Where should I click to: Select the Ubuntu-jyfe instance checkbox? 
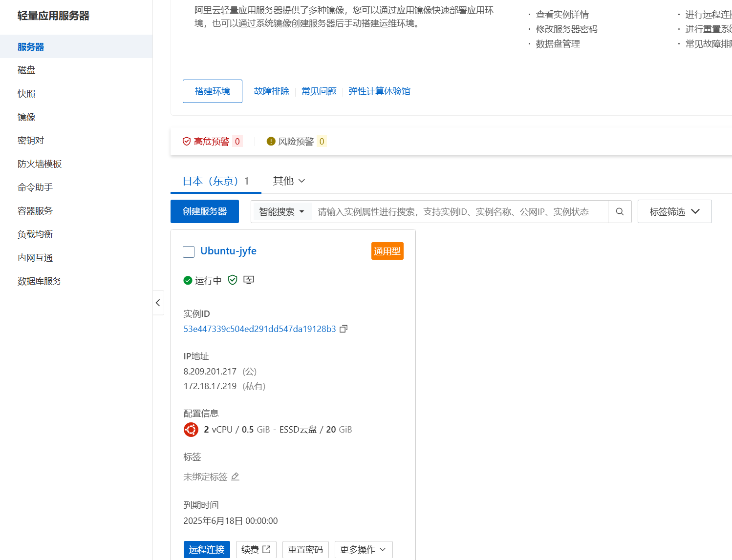(188, 251)
